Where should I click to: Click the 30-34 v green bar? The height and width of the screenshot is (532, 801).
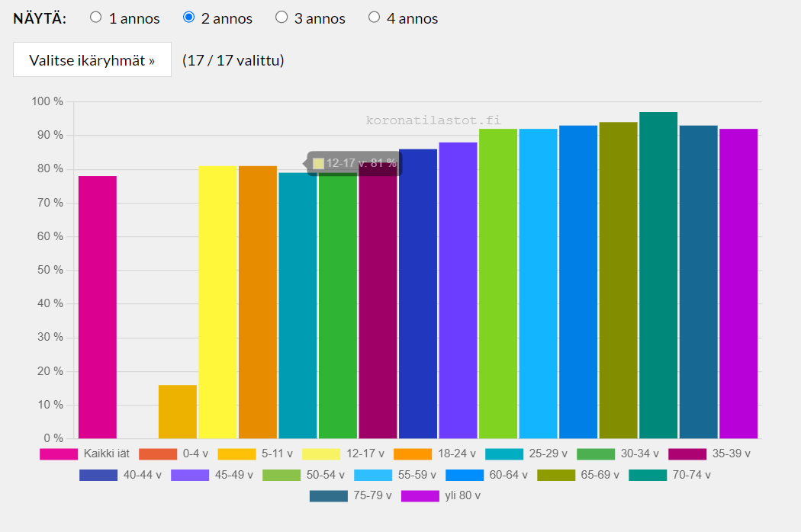[338, 306]
